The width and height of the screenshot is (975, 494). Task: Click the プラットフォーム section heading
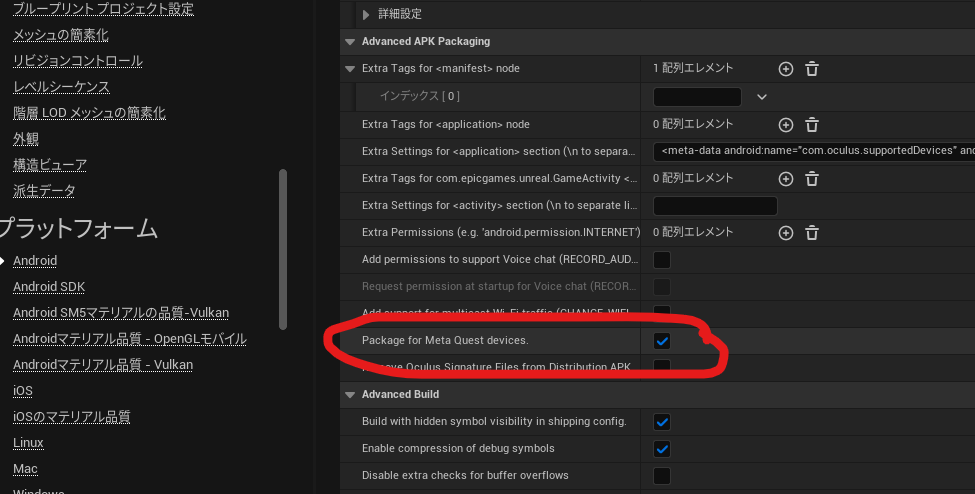(x=78, y=228)
